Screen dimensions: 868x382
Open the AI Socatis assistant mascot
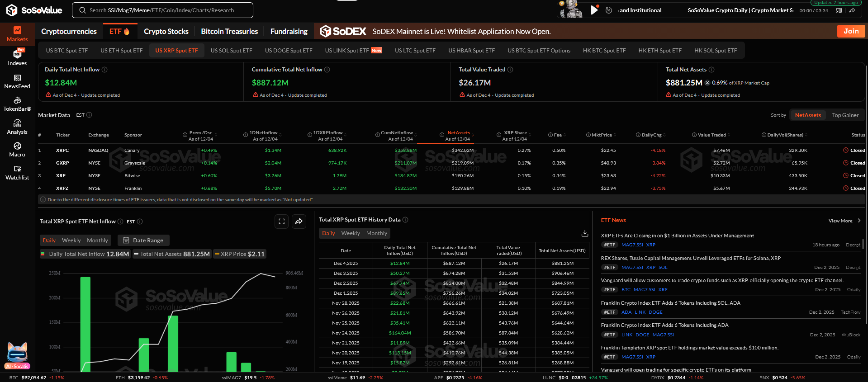click(x=18, y=356)
